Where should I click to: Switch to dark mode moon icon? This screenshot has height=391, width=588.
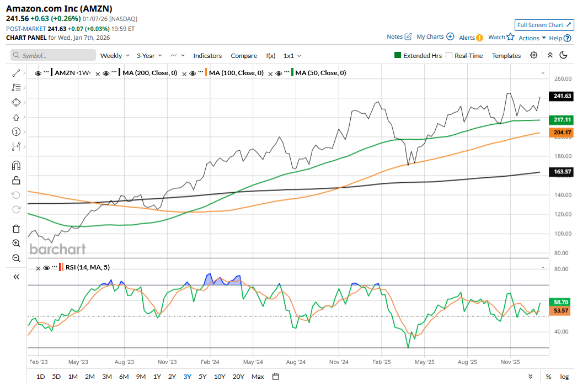pos(563,55)
